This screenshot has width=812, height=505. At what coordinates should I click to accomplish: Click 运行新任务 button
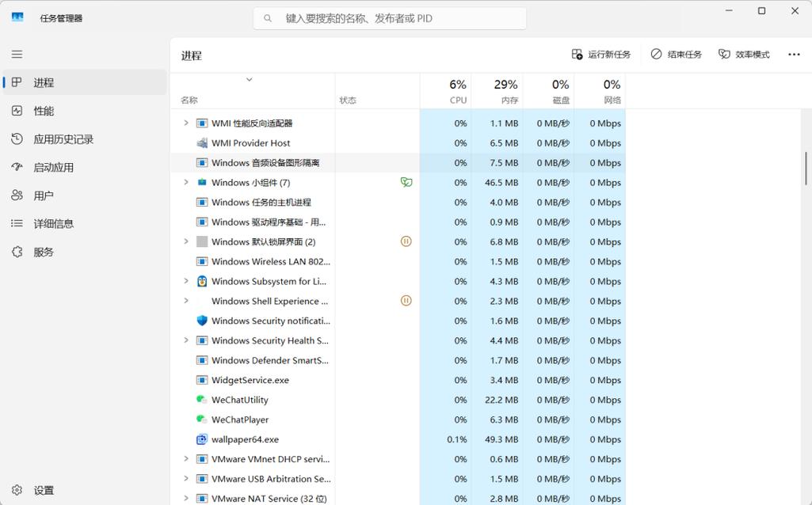(x=601, y=55)
